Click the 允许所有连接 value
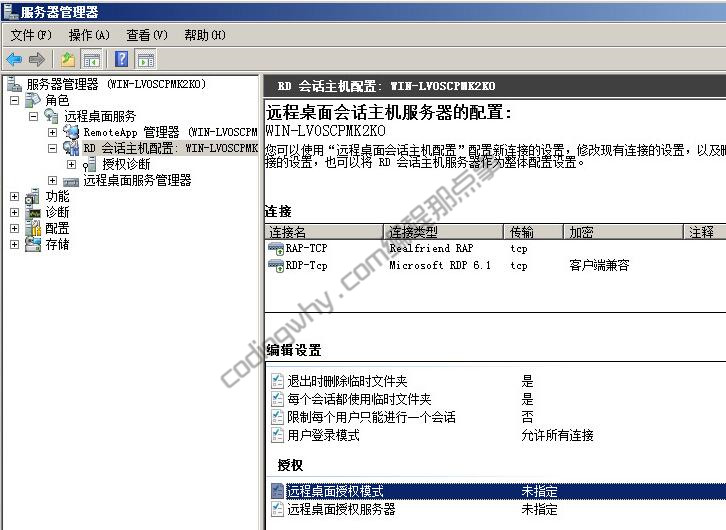The width and height of the screenshot is (726, 530). pyautogui.click(x=557, y=435)
